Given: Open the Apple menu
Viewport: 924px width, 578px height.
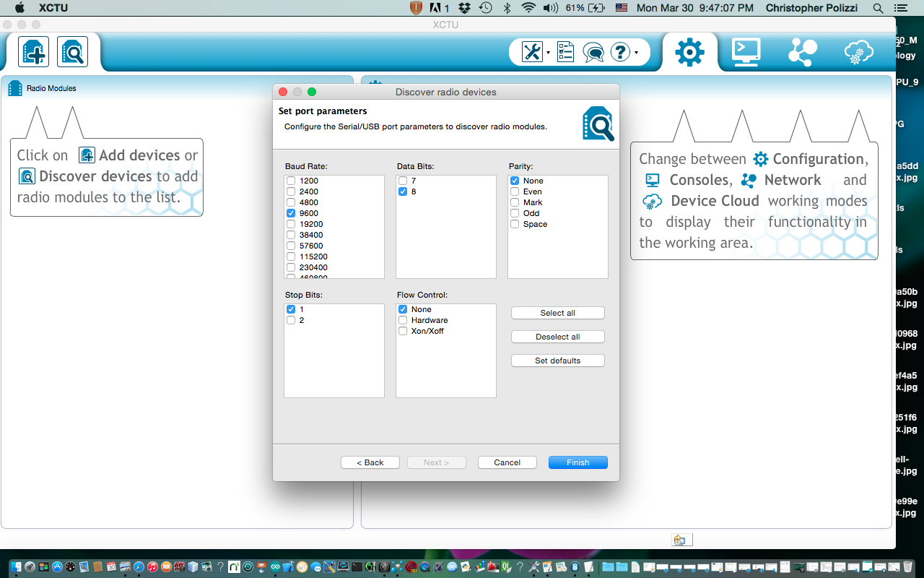Looking at the screenshot, I should [x=19, y=8].
